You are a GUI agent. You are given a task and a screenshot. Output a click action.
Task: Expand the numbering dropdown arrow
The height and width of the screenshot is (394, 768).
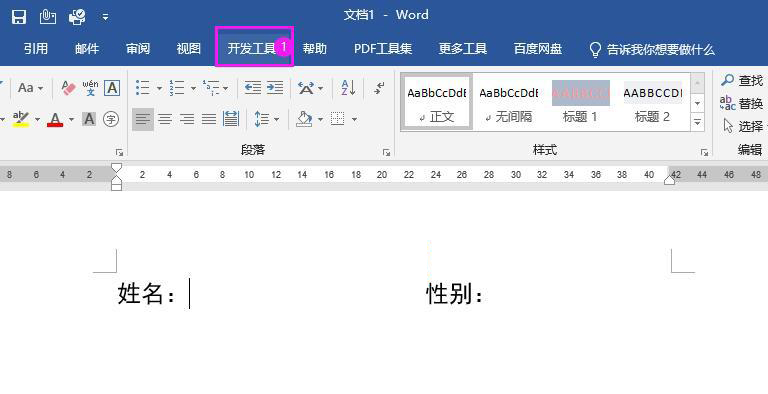tap(193, 89)
